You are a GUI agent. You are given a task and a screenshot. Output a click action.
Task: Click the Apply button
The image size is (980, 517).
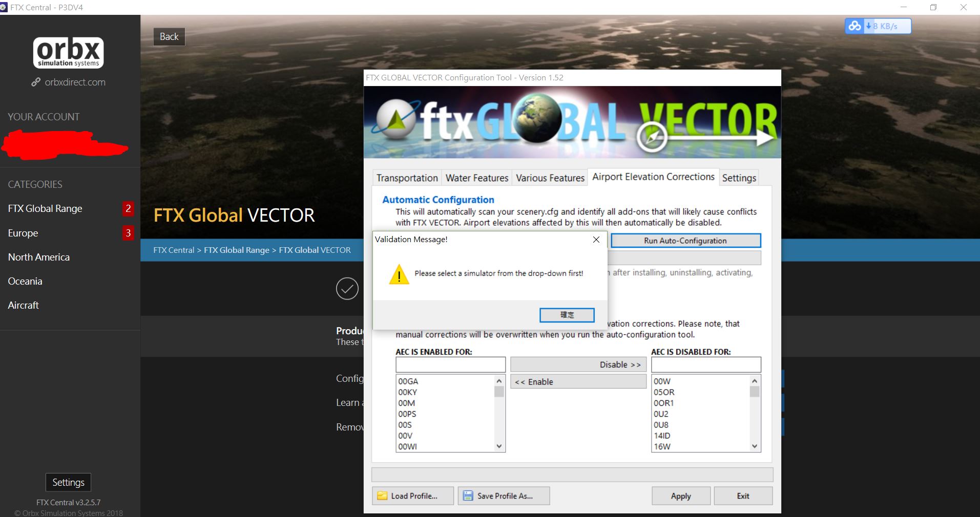(x=680, y=496)
